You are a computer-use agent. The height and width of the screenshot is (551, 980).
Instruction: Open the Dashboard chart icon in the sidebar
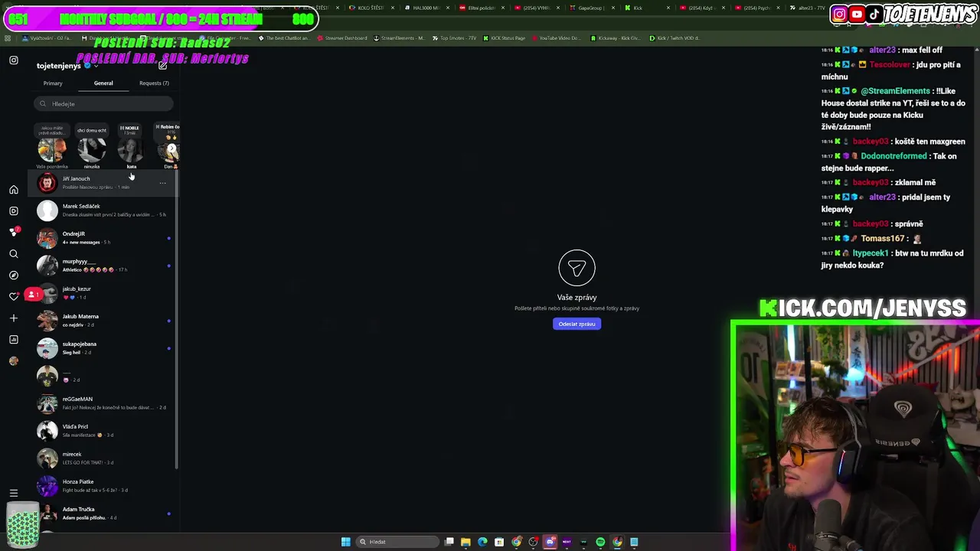click(x=14, y=339)
